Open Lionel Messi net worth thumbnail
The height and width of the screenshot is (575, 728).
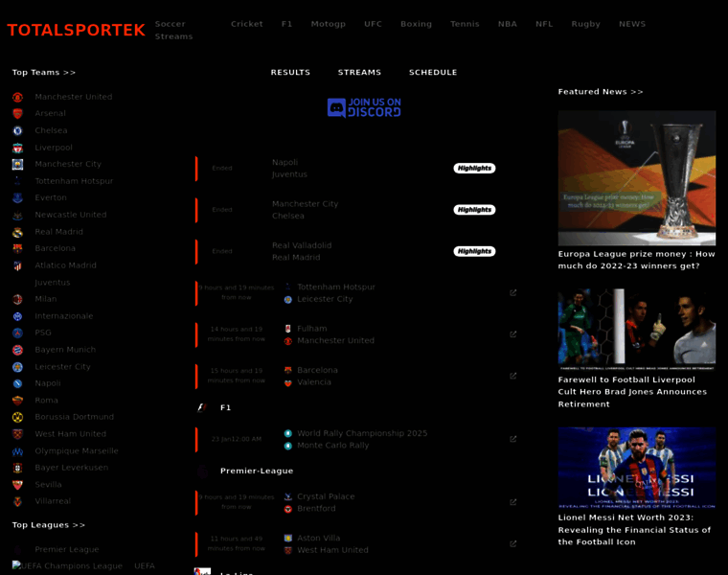[637, 469]
